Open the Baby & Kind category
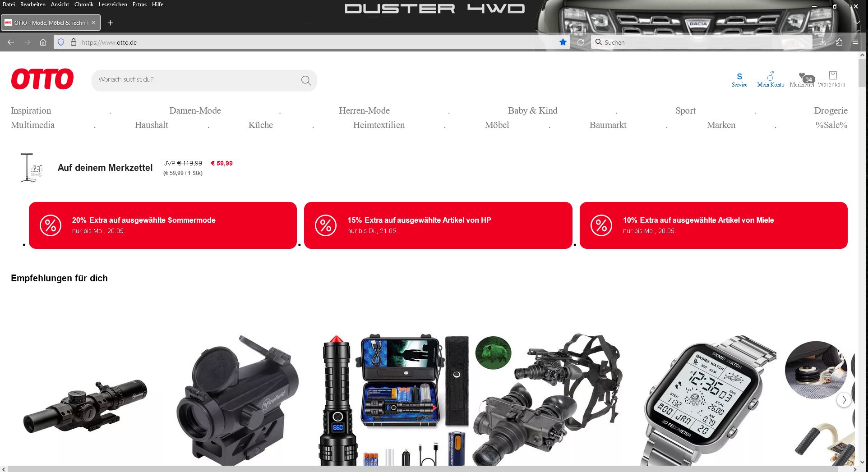 click(x=532, y=111)
